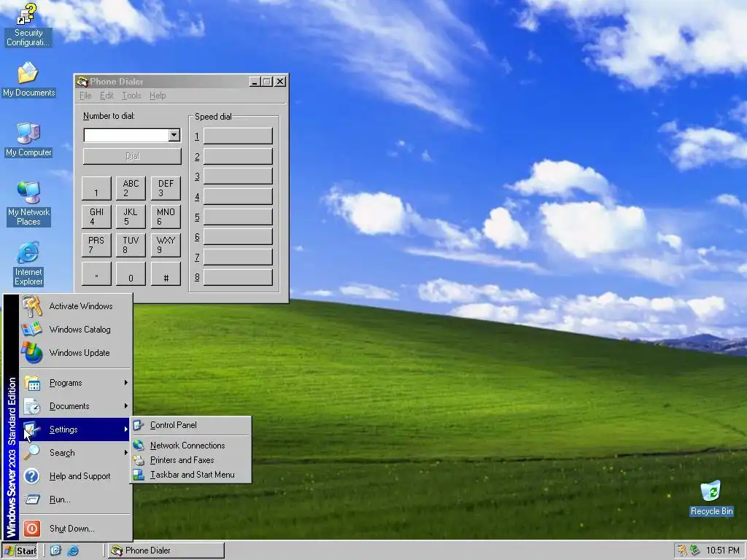
Task: Click the Activate Windows keys icon
Action: click(32, 306)
